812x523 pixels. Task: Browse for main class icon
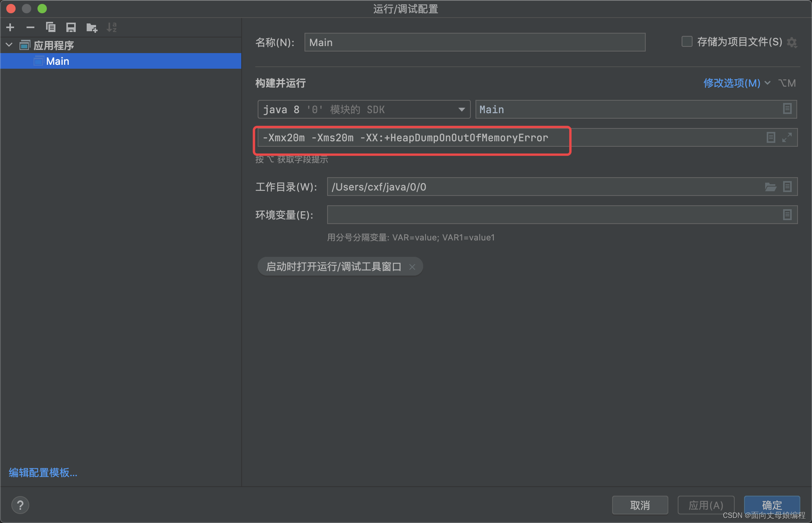pos(787,109)
